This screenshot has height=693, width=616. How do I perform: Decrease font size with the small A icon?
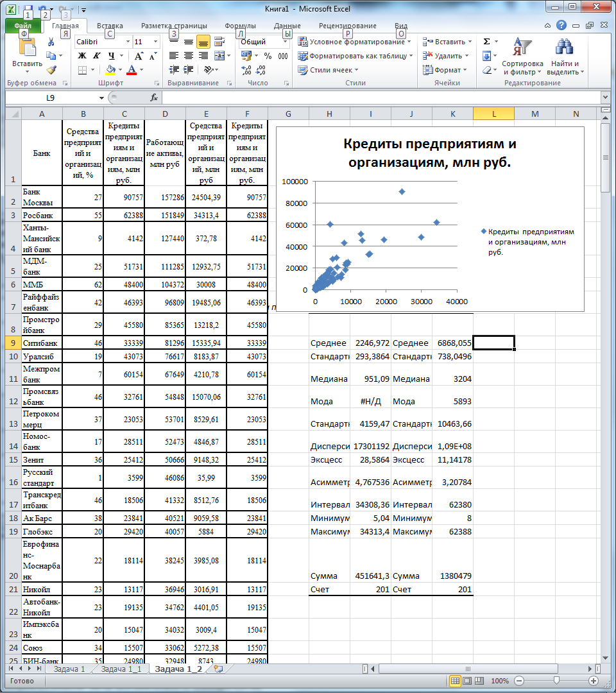pos(153,56)
